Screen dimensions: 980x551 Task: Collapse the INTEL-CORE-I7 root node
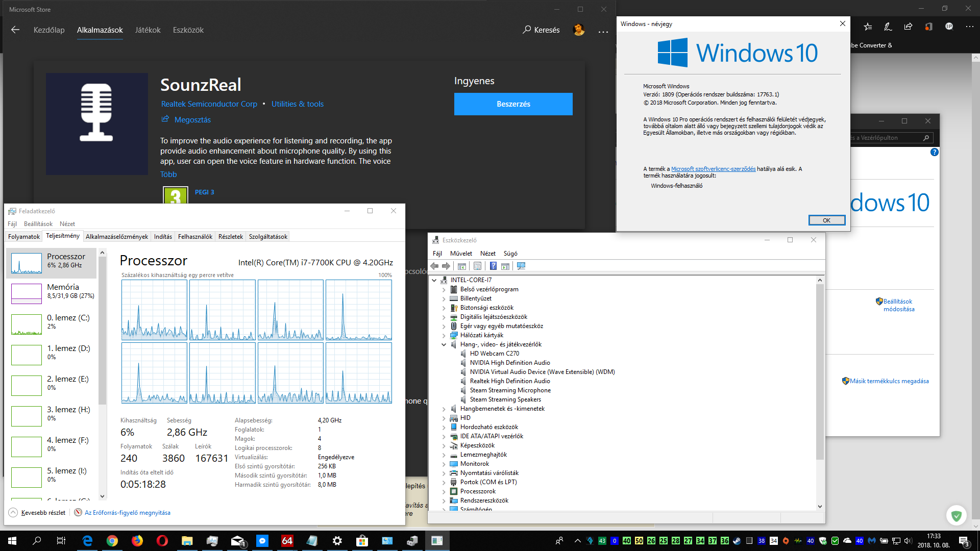point(434,280)
